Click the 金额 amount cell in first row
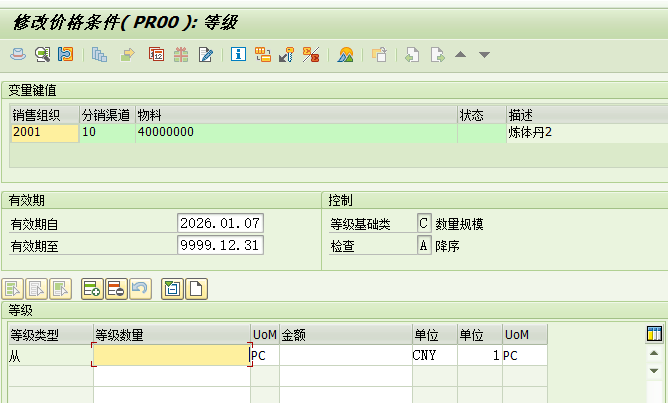The image size is (668, 403). [x=344, y=355]
